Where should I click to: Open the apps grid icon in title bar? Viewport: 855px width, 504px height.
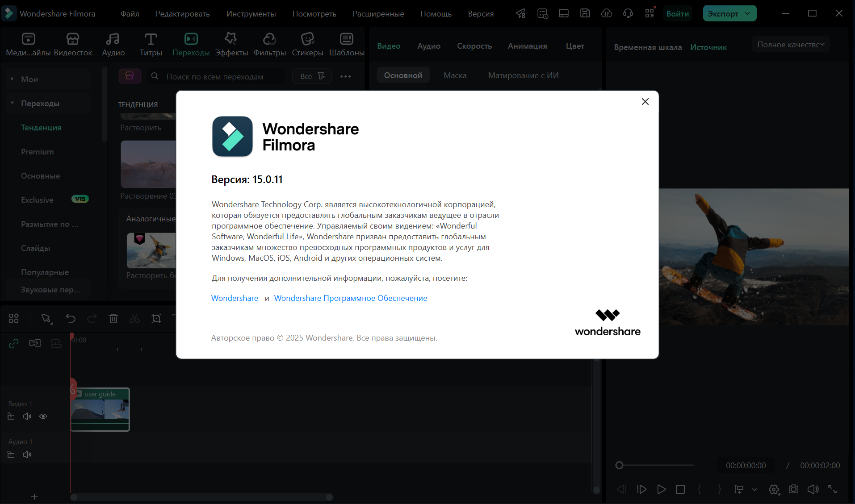(650, 13)
